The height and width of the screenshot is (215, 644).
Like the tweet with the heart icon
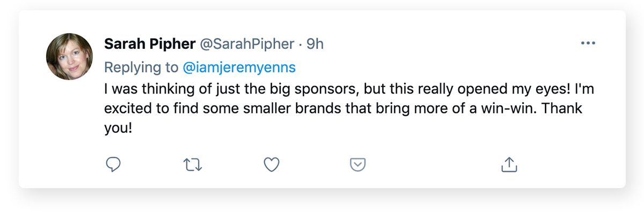click(272, 164)
